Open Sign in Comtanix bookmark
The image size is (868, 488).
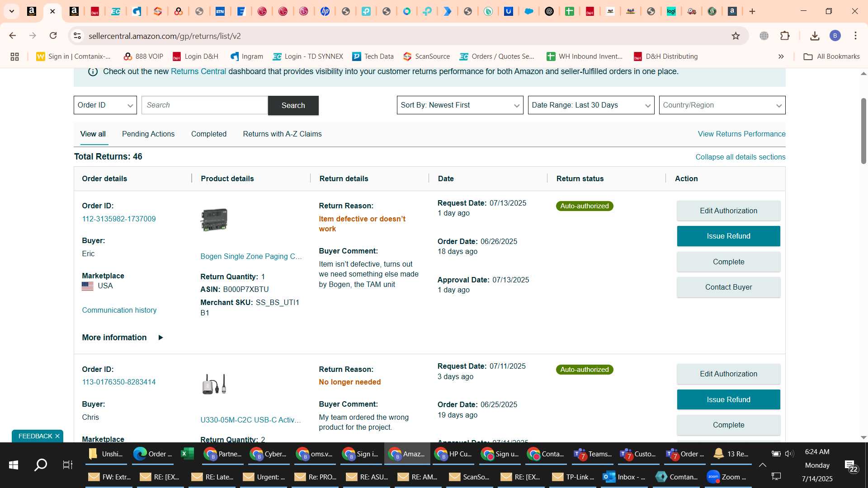(x=74, y=56)
